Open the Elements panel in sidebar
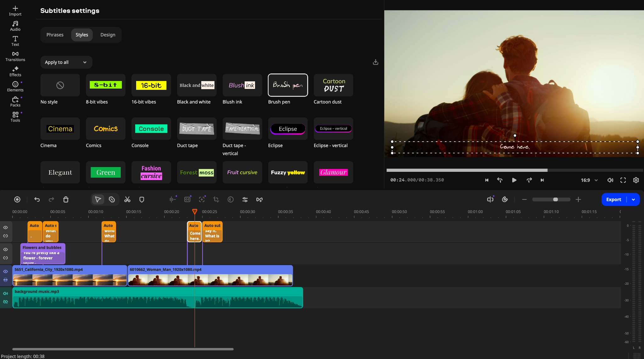Image resolution: width=644 pixels, height=359 pixels. [15, 86]
